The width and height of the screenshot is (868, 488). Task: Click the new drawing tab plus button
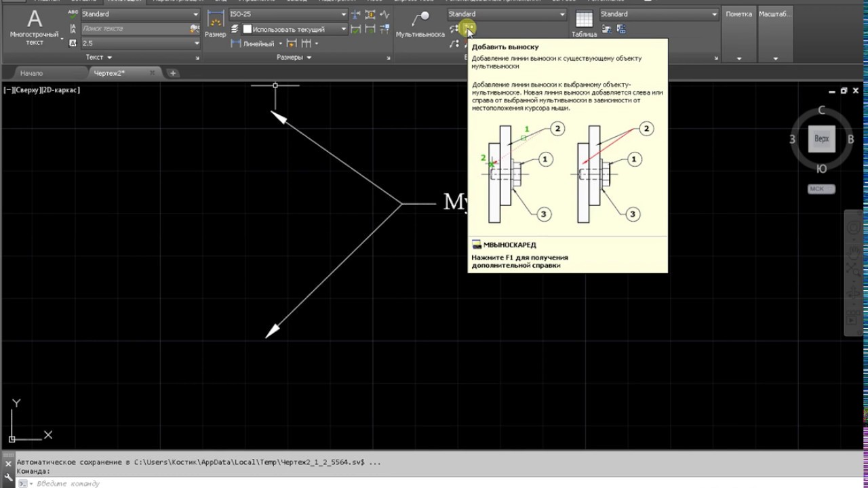click(x=173, y=73)
